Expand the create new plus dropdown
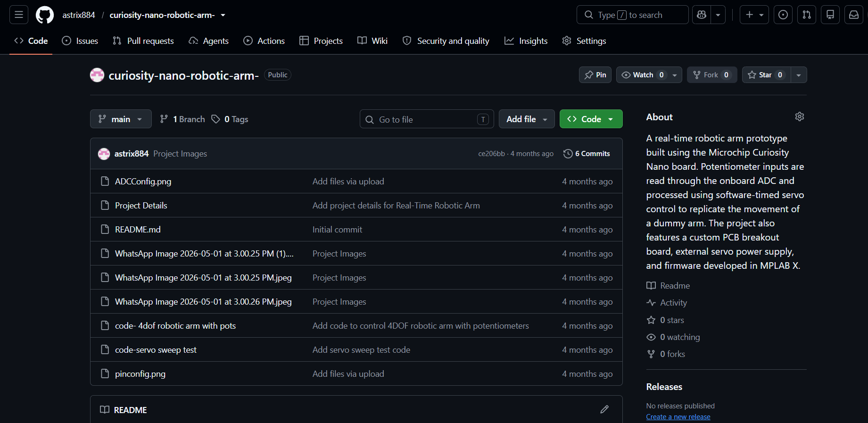The width and height of the screenshot is (868, 423). 754,15
